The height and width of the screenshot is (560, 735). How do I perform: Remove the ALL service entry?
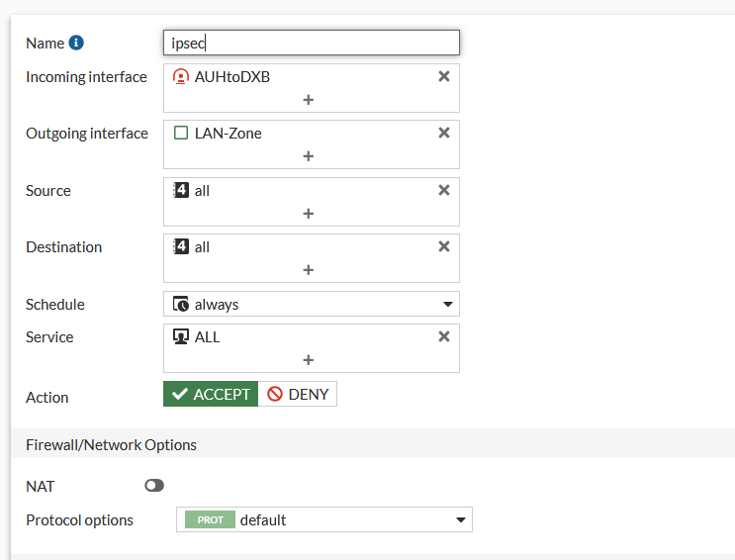[x=444, y=336]
